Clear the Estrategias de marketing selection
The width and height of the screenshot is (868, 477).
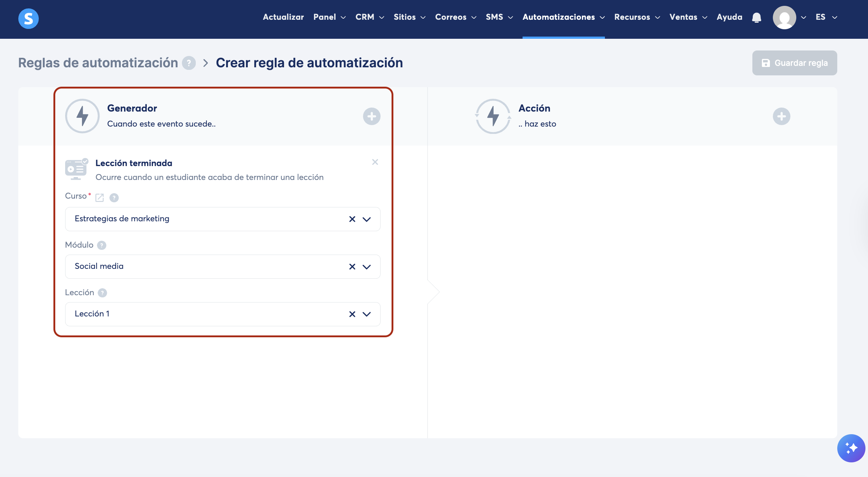tap(352, 219)
